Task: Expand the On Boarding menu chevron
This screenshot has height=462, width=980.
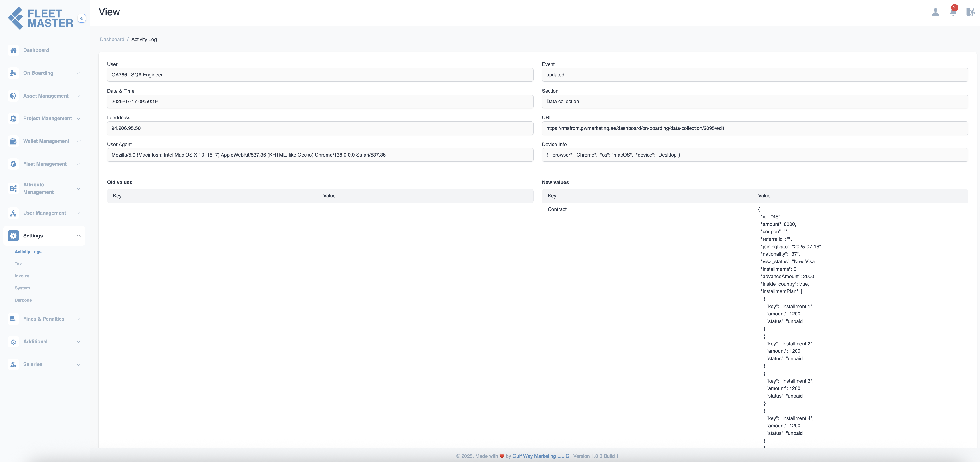Action: (x=78, y=73)
